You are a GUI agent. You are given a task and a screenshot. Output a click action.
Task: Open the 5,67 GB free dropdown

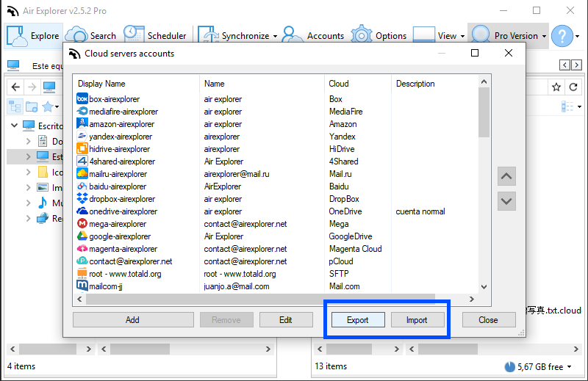[x=569, y=367]
